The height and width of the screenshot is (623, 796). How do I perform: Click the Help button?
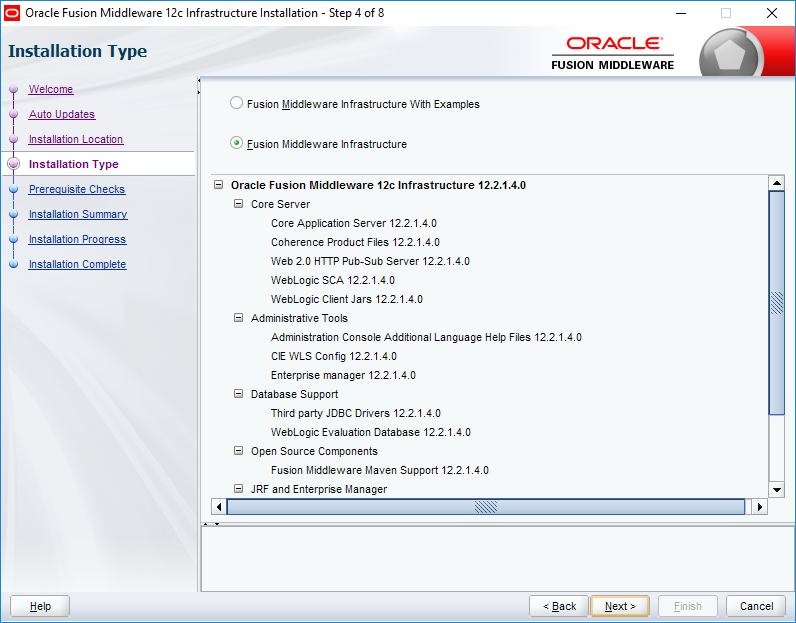click(x=40, y=606)
